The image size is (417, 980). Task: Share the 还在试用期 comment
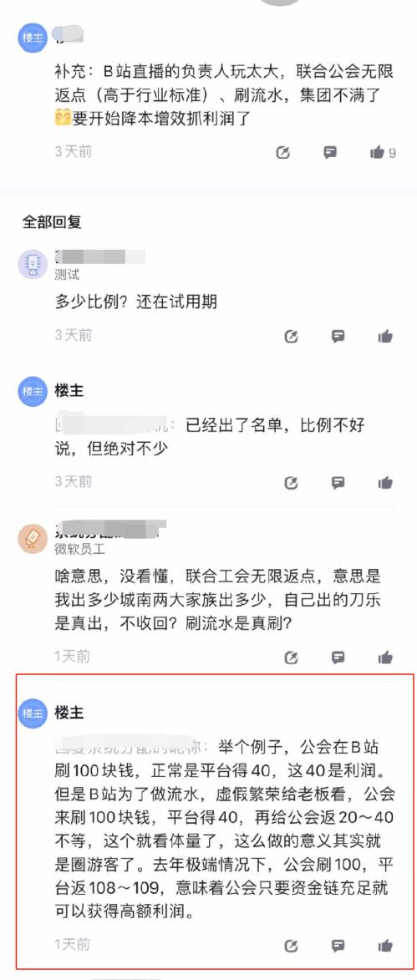pos(292,337)
